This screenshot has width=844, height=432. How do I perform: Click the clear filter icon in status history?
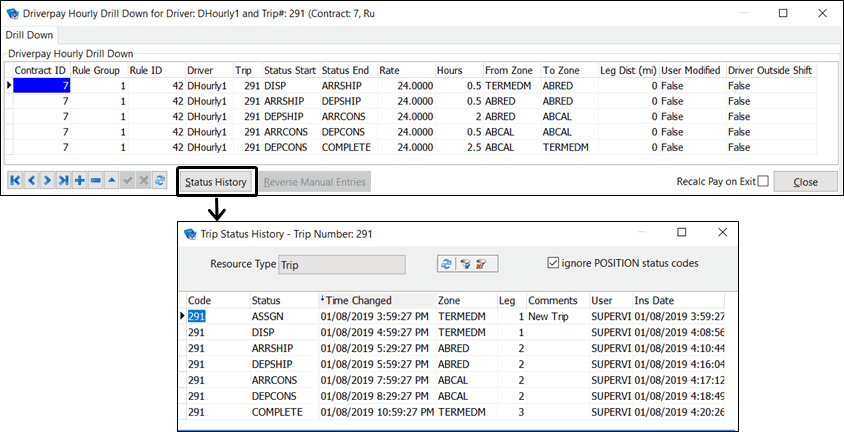point(484,265)
